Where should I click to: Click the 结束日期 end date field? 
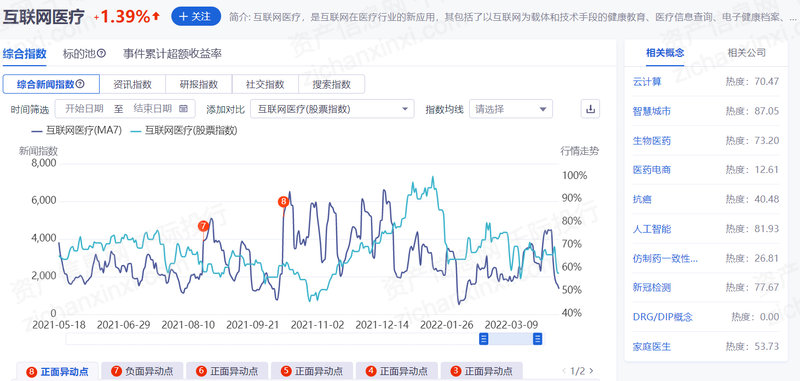pos(152,109)
